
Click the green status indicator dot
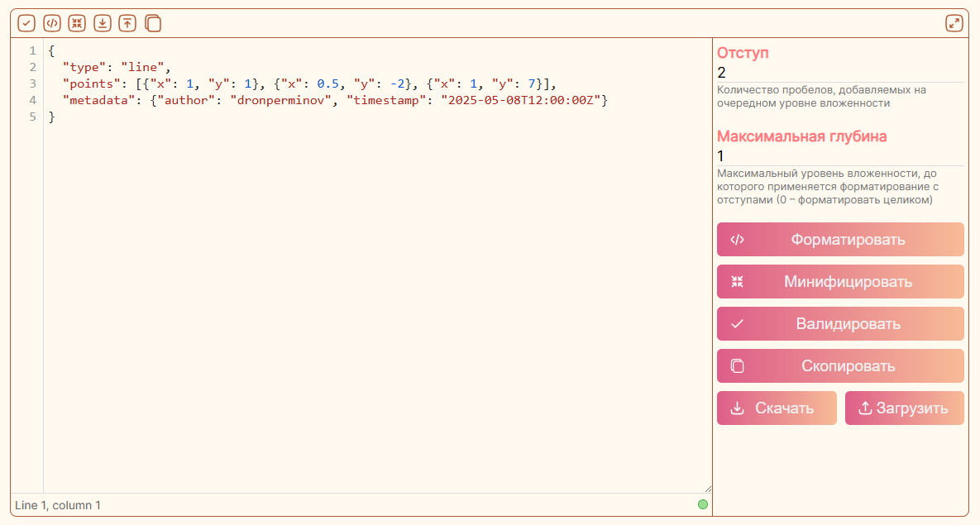tap(702, 504)
